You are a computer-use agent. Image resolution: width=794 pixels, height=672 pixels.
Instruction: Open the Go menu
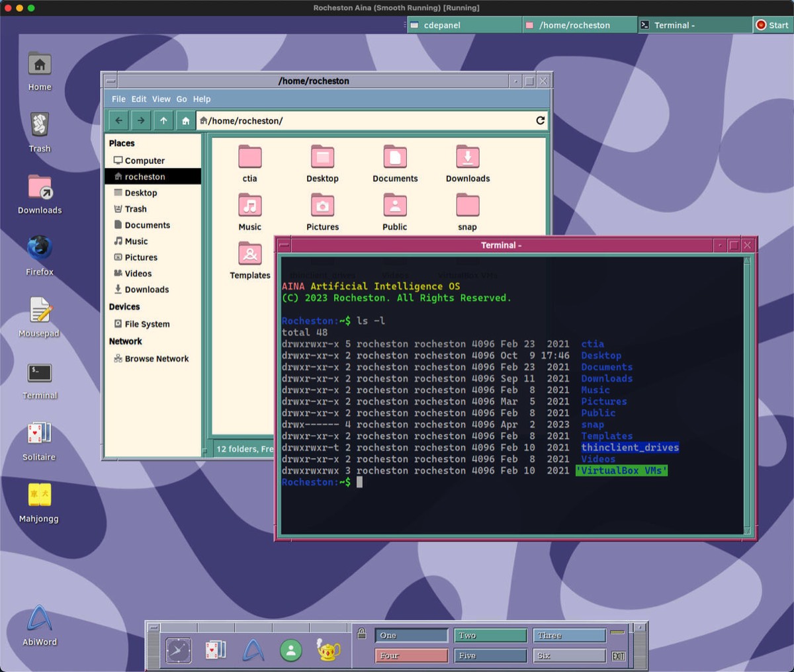[x=181, y=99]
